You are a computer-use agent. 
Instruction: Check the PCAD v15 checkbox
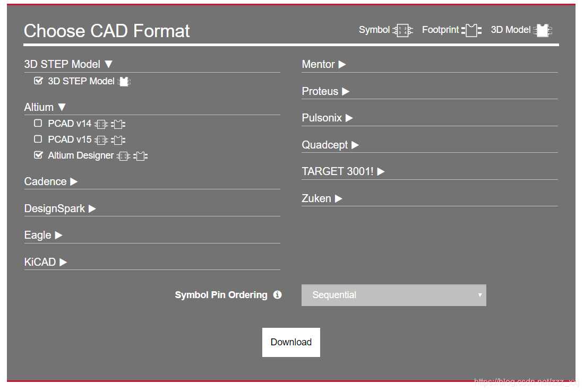[38, 139]
